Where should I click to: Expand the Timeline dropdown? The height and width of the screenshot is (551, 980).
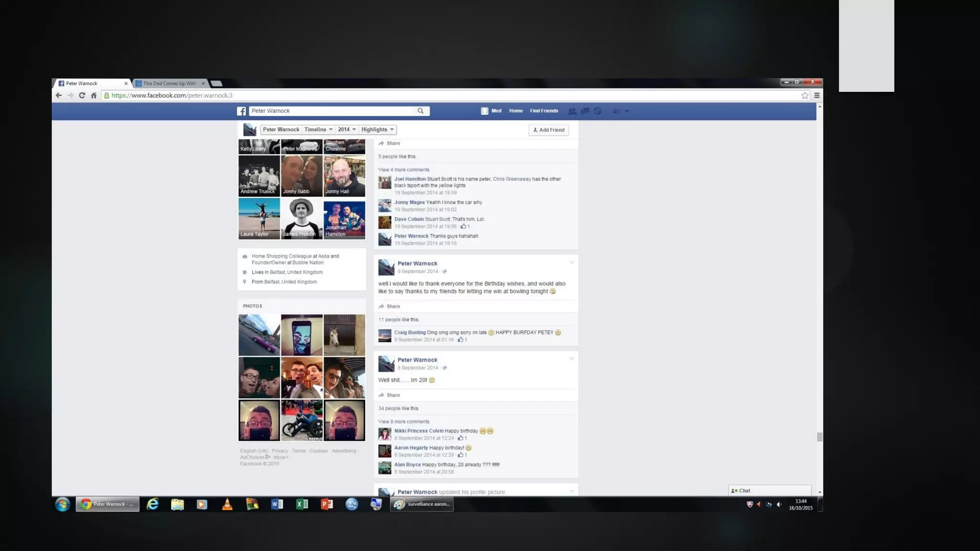[318, 130]
